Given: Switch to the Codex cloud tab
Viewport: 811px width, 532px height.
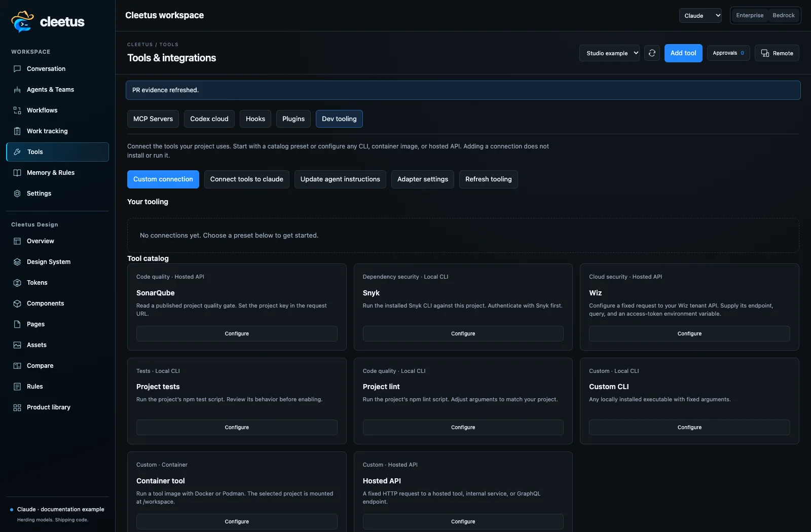Looking at the screenshot, I should pyautogui.click(x=209, y=119).
